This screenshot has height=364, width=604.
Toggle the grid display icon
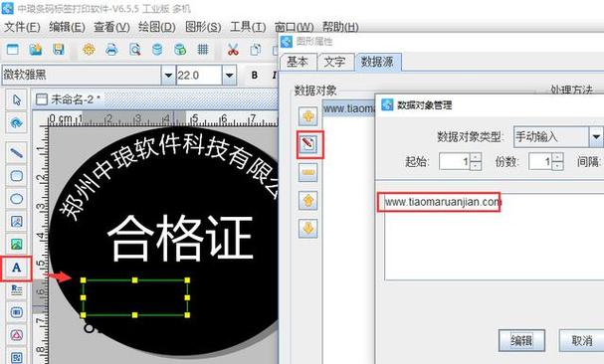(x=203, y=50)
